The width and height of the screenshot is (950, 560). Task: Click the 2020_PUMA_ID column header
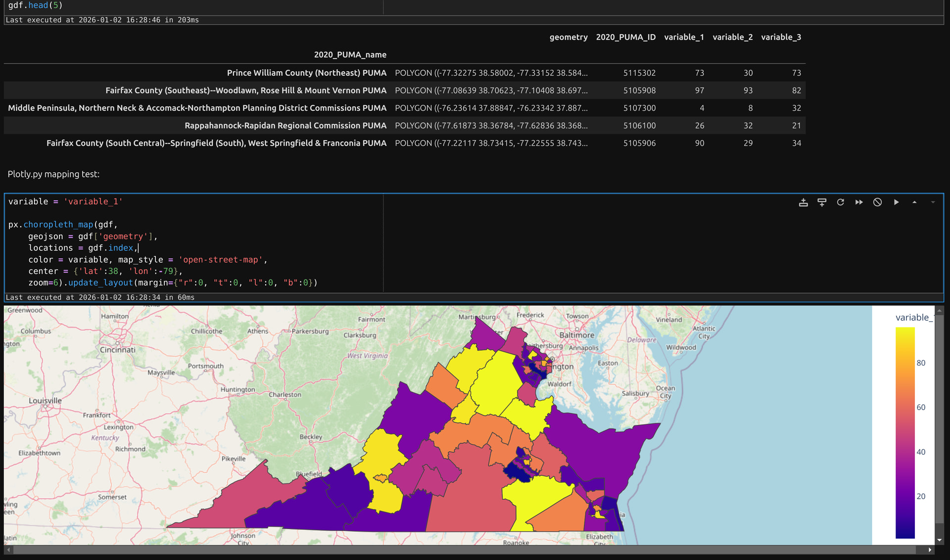[x=625, y=37]
